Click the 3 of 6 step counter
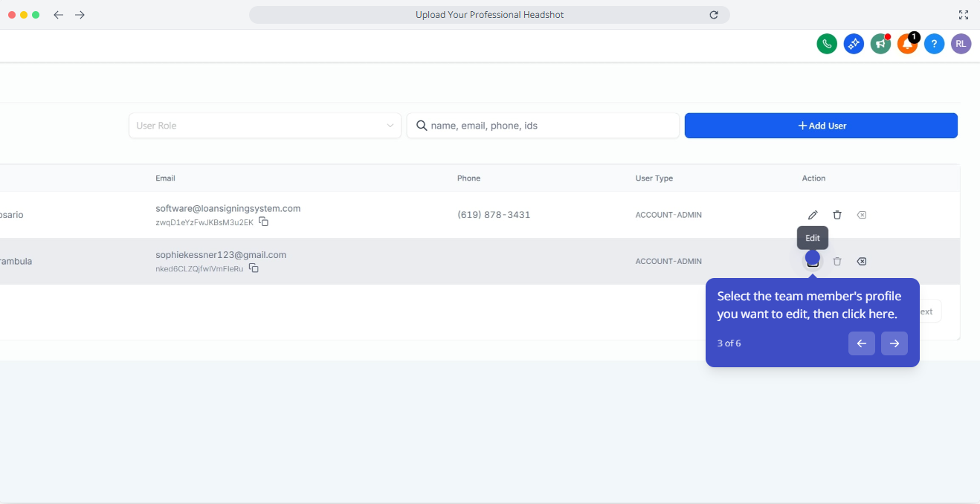This screenshot has width=980, height=504. [x=729, y=343]
